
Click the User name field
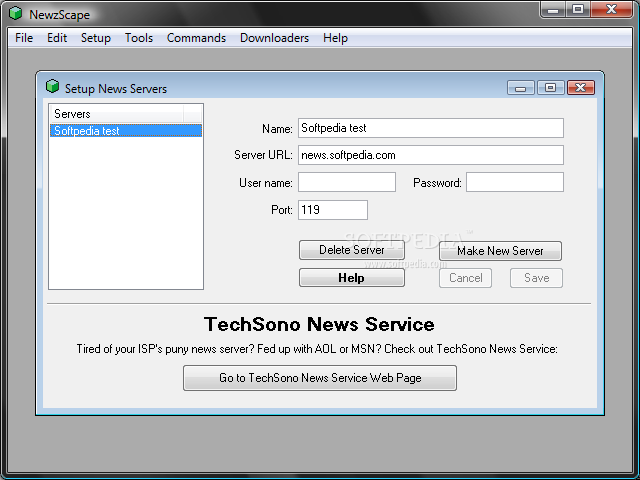tap(347, 182)
